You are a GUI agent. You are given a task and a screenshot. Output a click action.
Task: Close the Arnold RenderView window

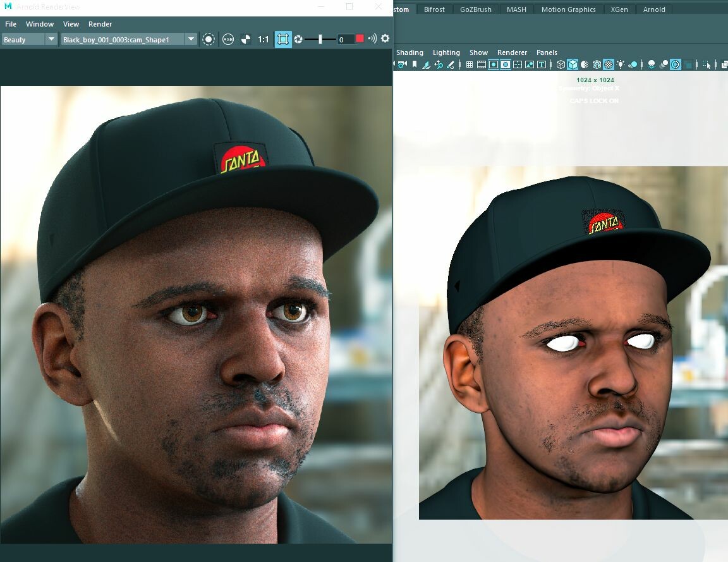tap(379, 6)
